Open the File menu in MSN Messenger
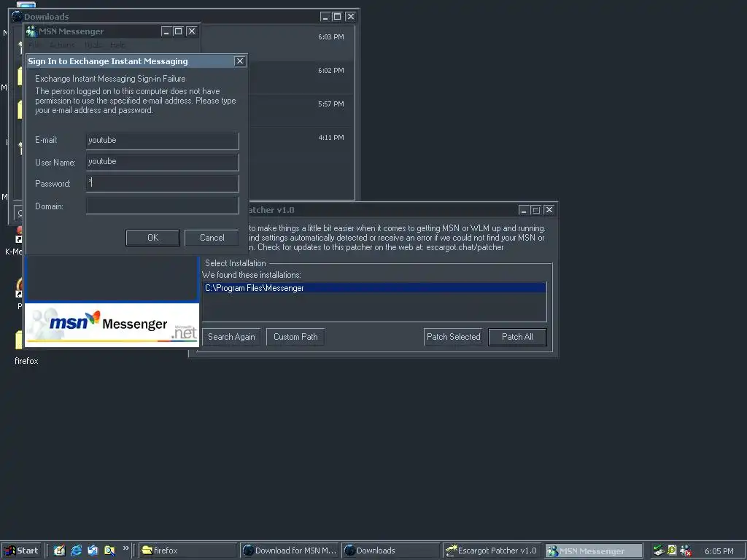Viewport: 747px width, 560px height. pyautogui.click(x=34, y=44)
